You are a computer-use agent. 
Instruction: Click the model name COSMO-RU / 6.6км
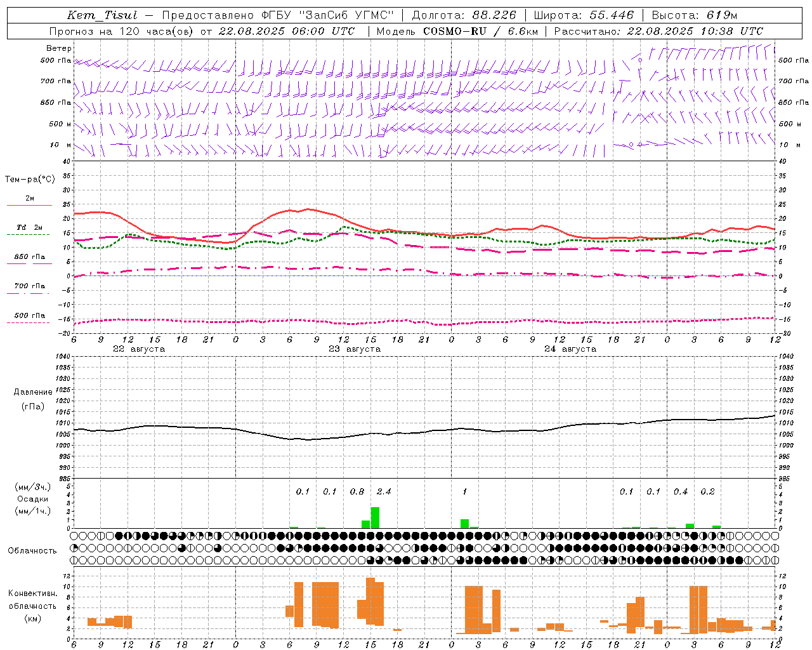480,31
